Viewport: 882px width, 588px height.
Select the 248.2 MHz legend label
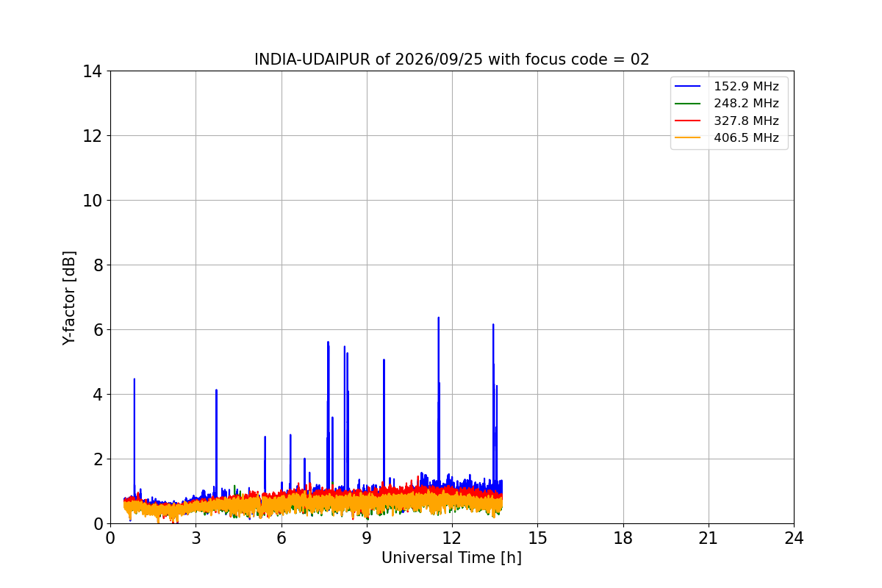tap(746, 104)
